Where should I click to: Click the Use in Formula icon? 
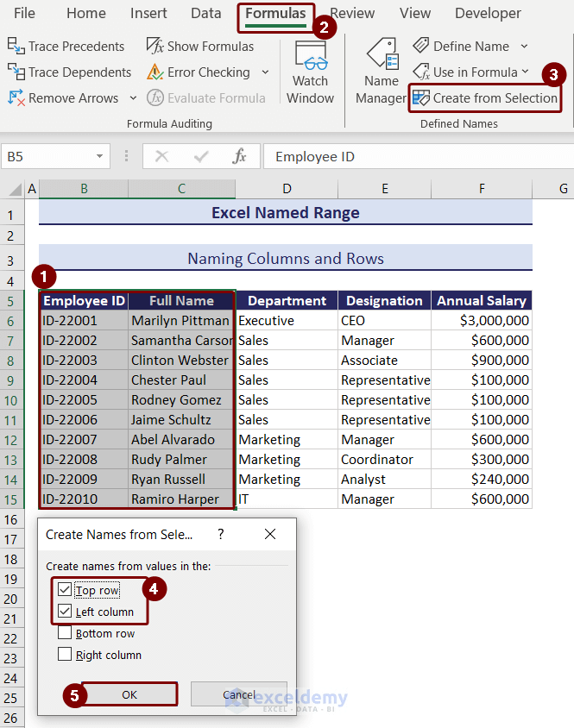tap(421, 72)
